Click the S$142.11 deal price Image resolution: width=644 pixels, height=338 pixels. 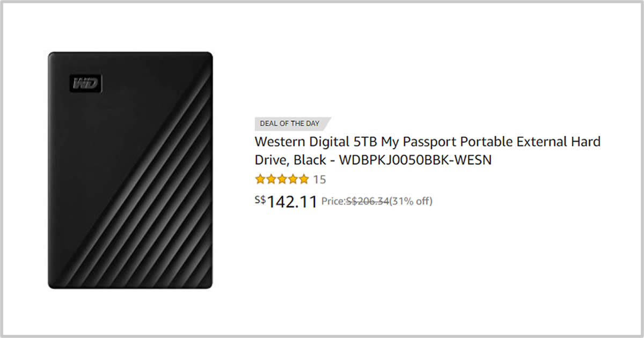(286, 202)
